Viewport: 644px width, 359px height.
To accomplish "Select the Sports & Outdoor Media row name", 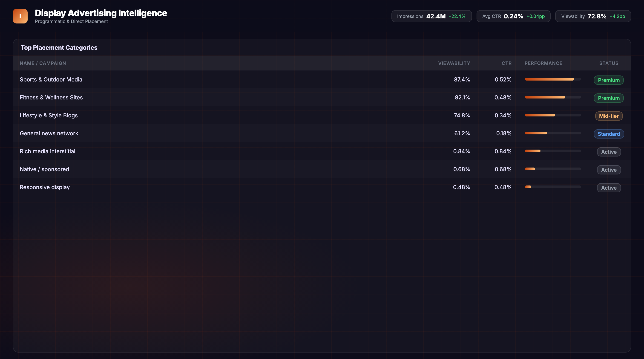I will tap(51, 80).
